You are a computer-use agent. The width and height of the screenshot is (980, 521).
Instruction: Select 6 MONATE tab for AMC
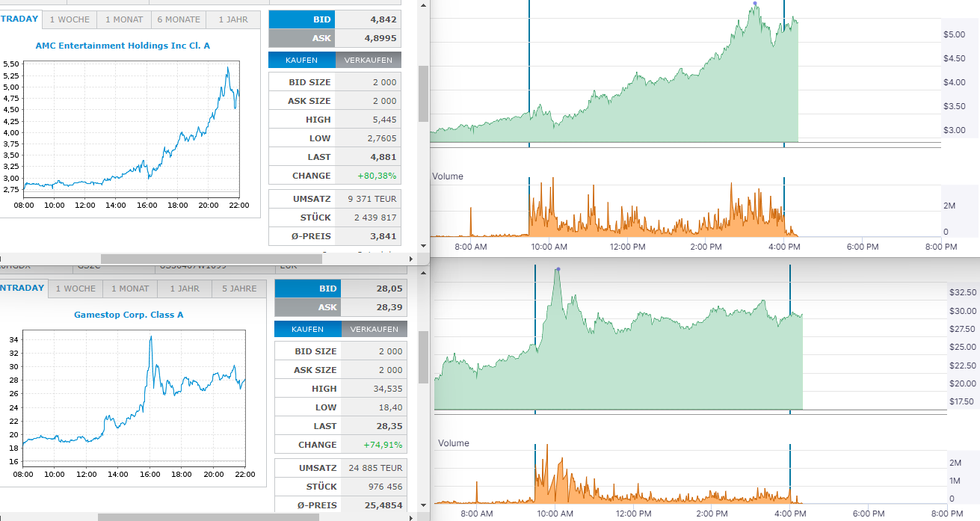tap(179, 19)
